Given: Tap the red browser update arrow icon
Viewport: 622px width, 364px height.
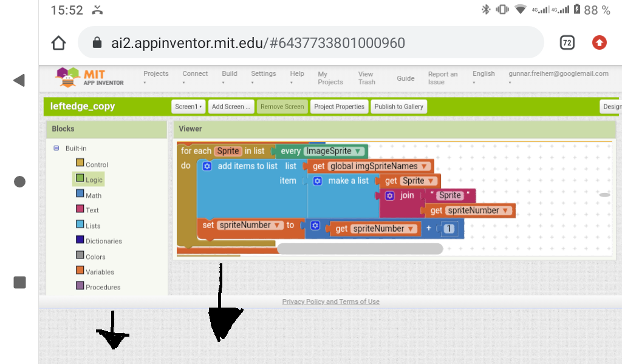Looking at the screenshot, I should 599,42.
